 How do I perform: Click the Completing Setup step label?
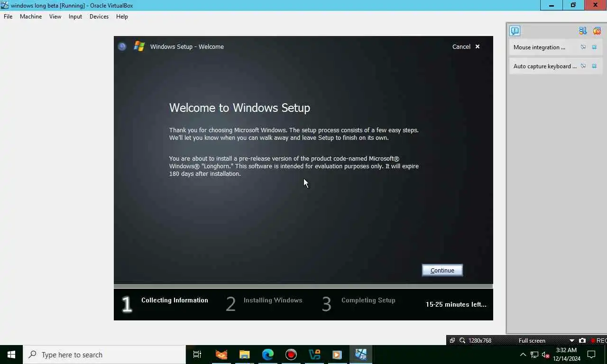pos(368,300)
